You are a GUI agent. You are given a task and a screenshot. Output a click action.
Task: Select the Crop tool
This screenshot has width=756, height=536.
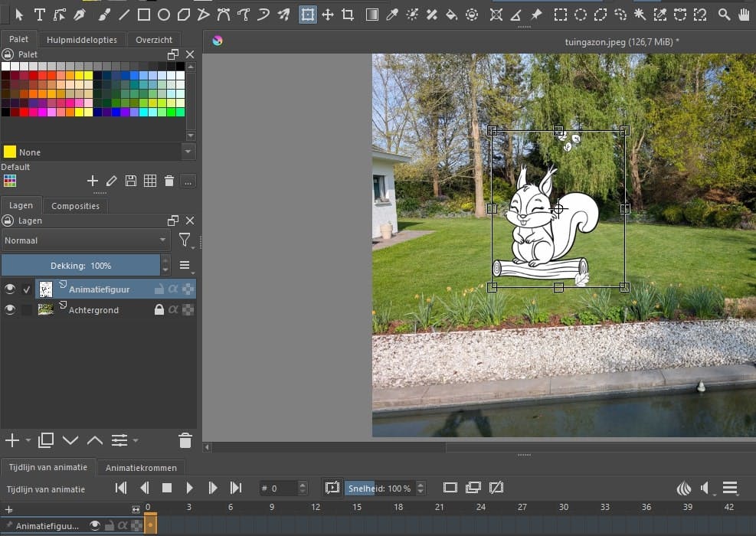[x=348, y=15]
